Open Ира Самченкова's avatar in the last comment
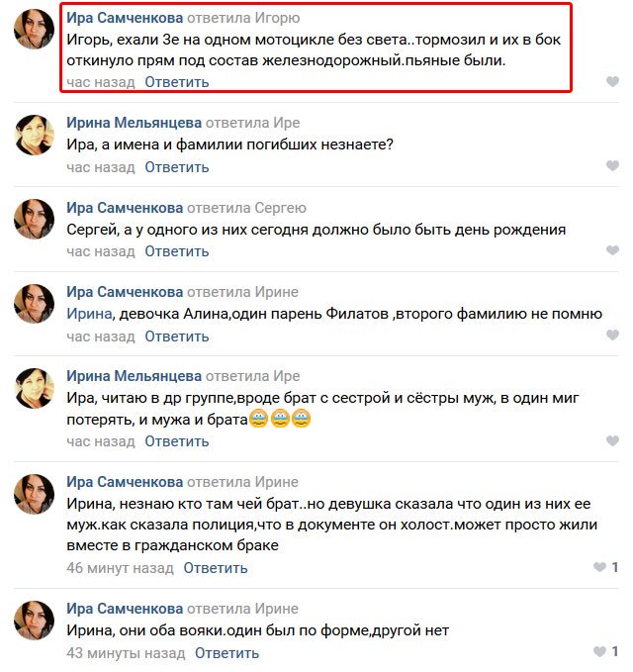This screenshot has width=633, height=672. (x=35, y=621)
